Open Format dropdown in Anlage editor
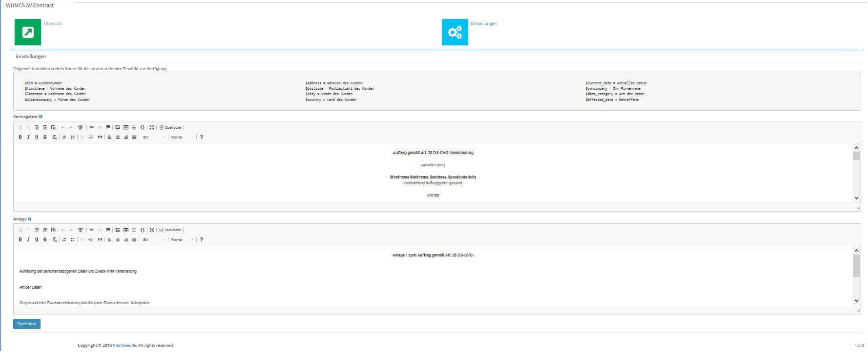The height and width of the screenshot is (354, 868). tap(182, 240)
